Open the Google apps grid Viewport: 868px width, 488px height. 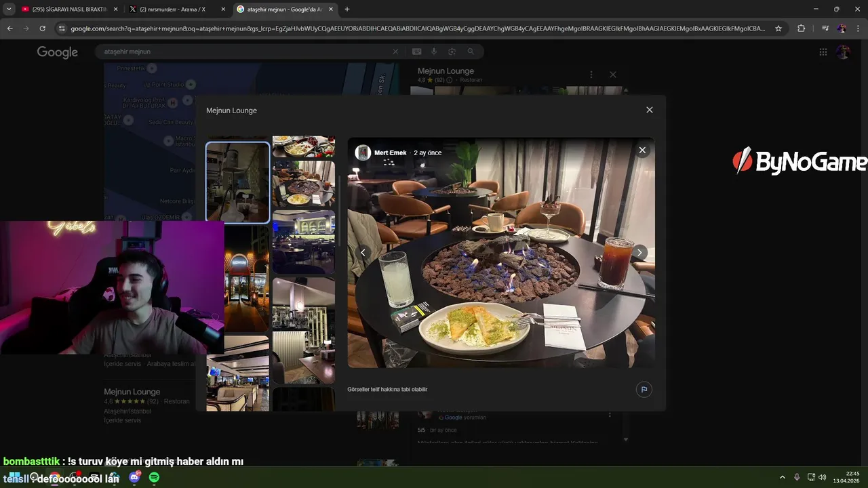click(823, 52)
